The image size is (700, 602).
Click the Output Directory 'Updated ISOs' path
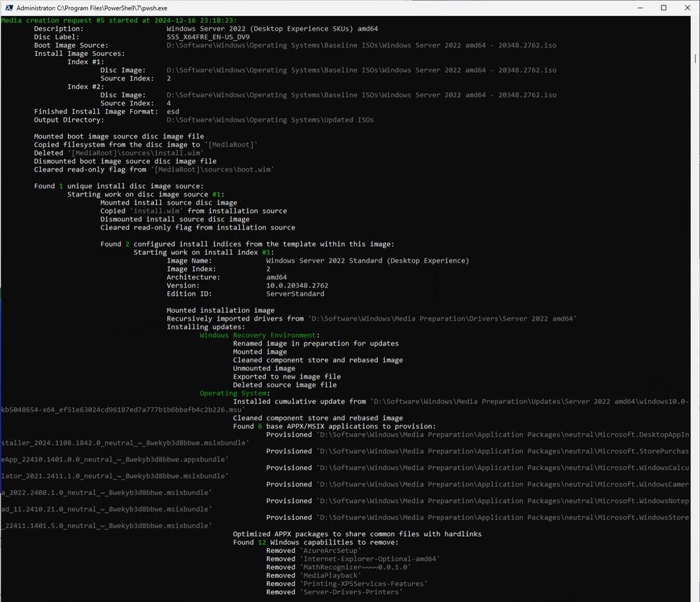point(270,120)
